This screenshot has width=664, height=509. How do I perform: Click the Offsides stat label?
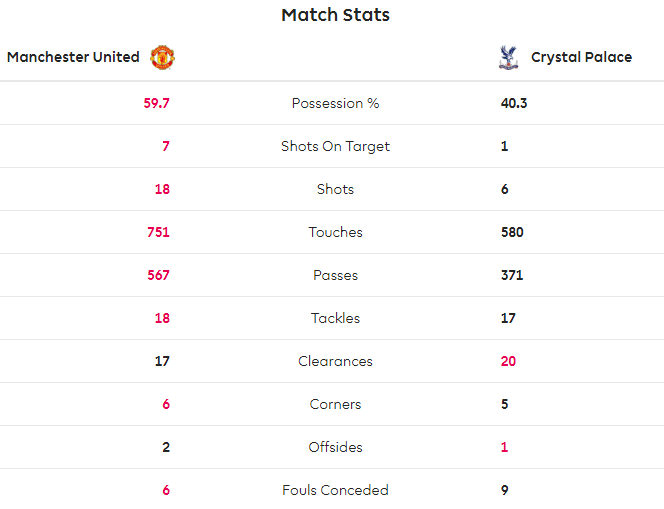click(x=335, y=447)
